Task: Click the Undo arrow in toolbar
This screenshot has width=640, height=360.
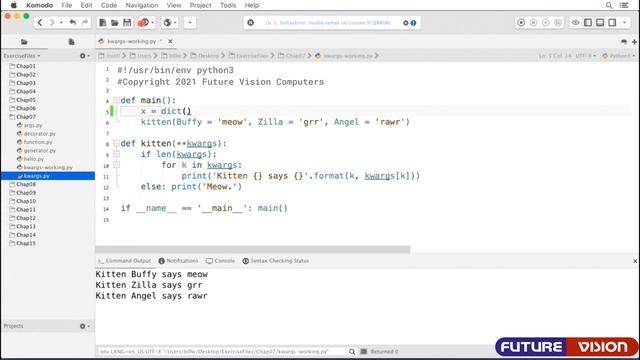Action: tap(73, 22)
